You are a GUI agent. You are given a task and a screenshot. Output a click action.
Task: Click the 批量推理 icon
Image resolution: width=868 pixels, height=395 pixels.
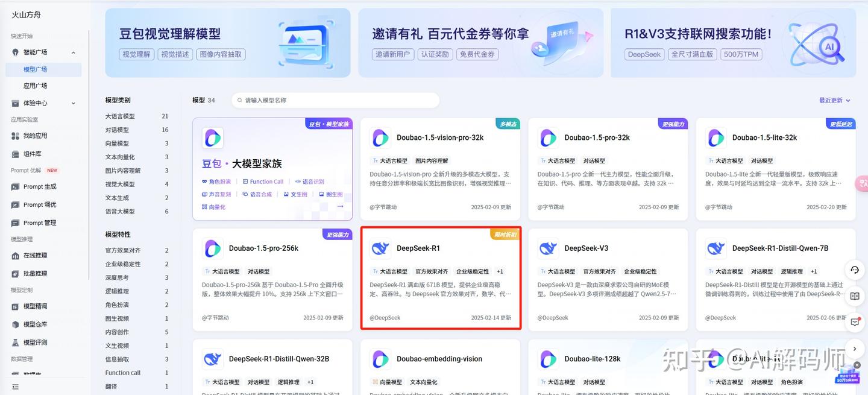point(16,274)
